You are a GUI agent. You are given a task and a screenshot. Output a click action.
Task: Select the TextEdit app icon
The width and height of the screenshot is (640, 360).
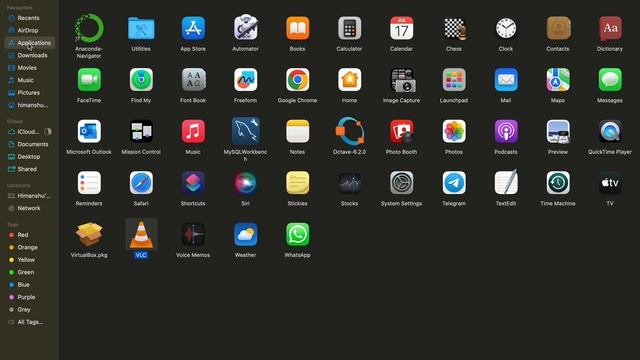(x=506, y=182)
